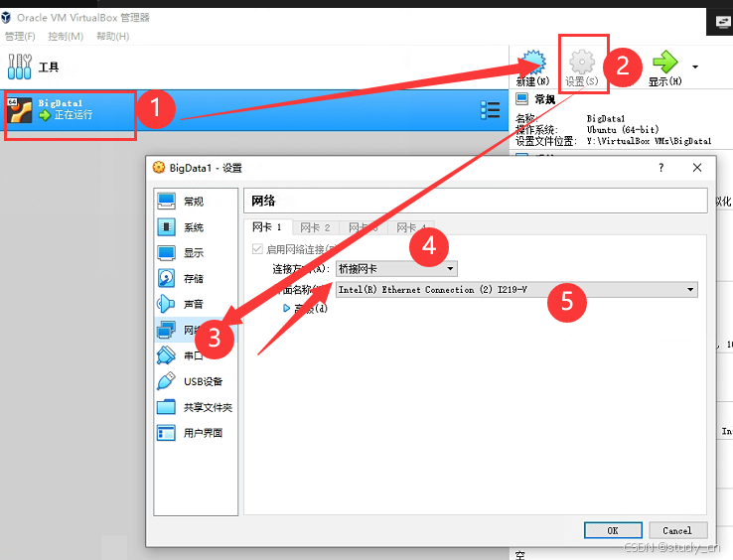Open BigData1 VM list menu icon
Screen dimensions: 733x560
[490, 110]
